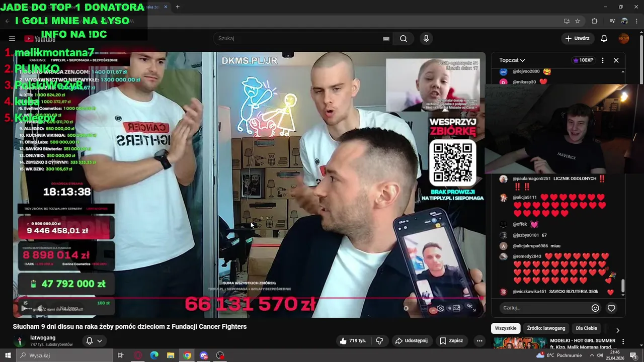Open Windows action center notifications
Screen dimensions: 644x362
coord(633,355)
